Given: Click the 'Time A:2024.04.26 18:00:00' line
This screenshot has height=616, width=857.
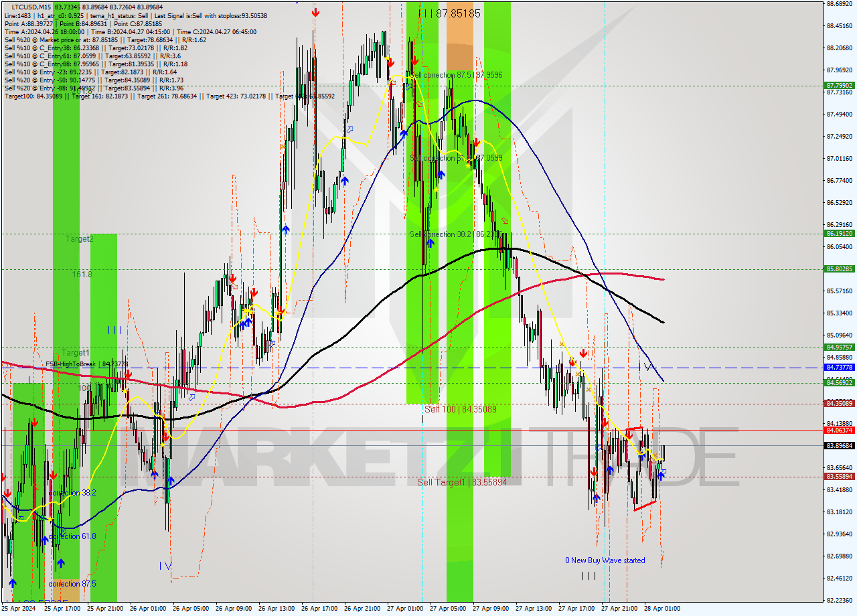Looking at the screenshot, I should 130,31.
